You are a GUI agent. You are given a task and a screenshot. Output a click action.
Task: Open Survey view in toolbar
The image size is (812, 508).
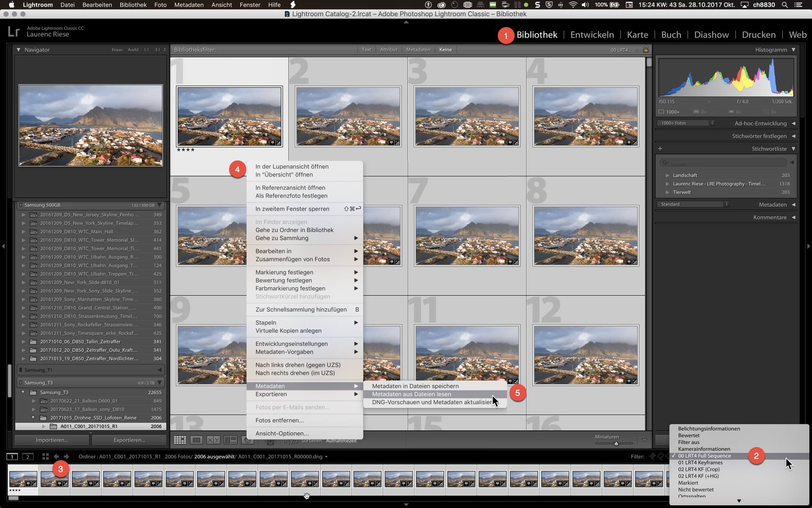230,440
